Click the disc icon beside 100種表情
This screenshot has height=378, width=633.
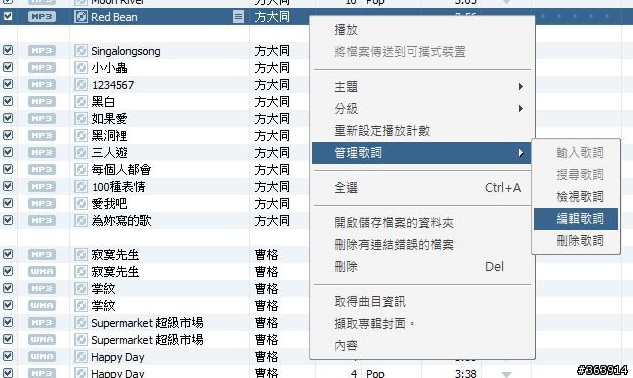pos(81,186)
